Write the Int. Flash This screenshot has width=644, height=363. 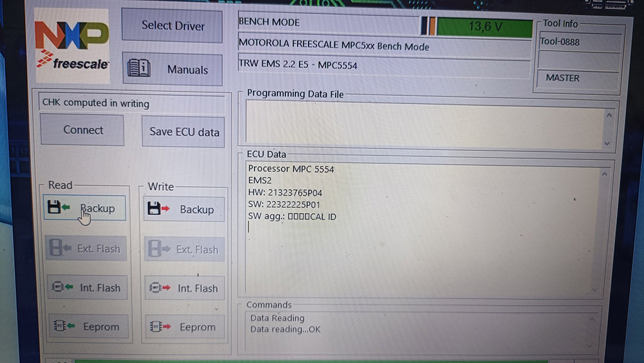[x=184, y=288]
